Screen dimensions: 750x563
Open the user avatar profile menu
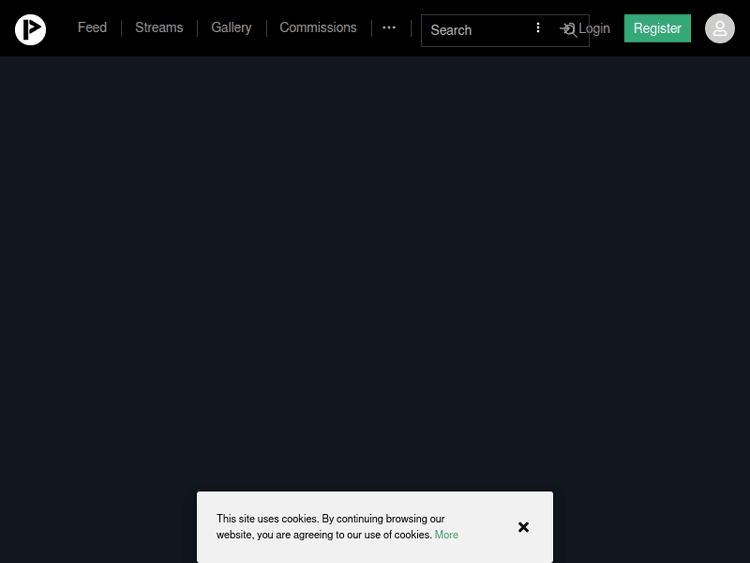tap(719, 28)
